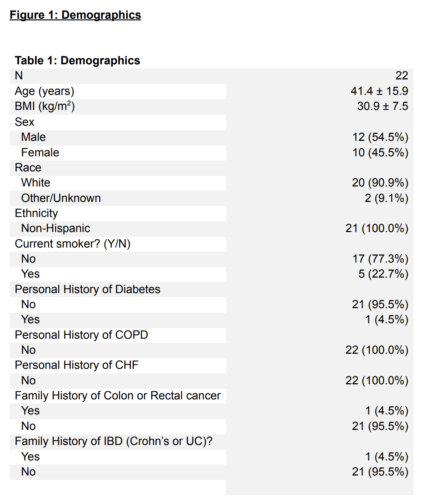Click the BMI (kg/m²) row label
The width and height of the screenshot is (422, 504).
[x=45, y=106]
